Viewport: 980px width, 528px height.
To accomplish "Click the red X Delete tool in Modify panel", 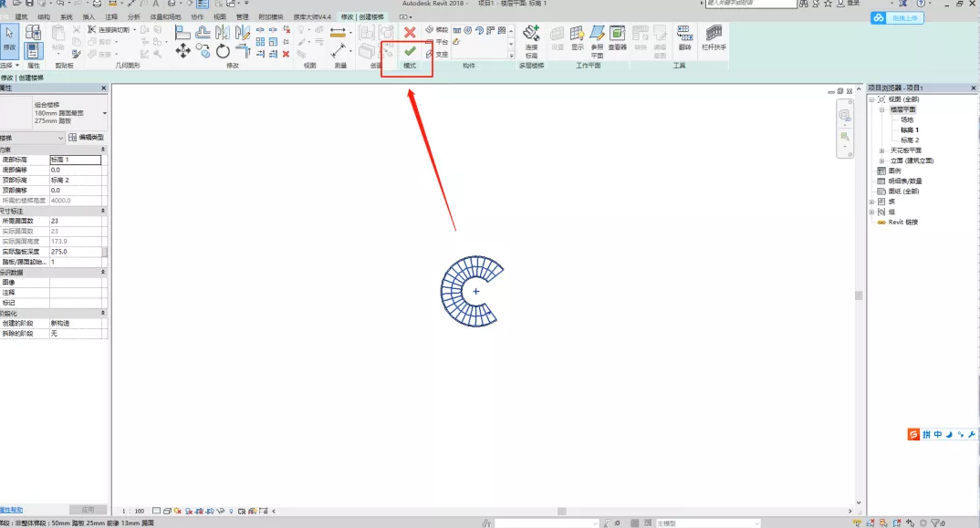I will click(x=286, y=54).
